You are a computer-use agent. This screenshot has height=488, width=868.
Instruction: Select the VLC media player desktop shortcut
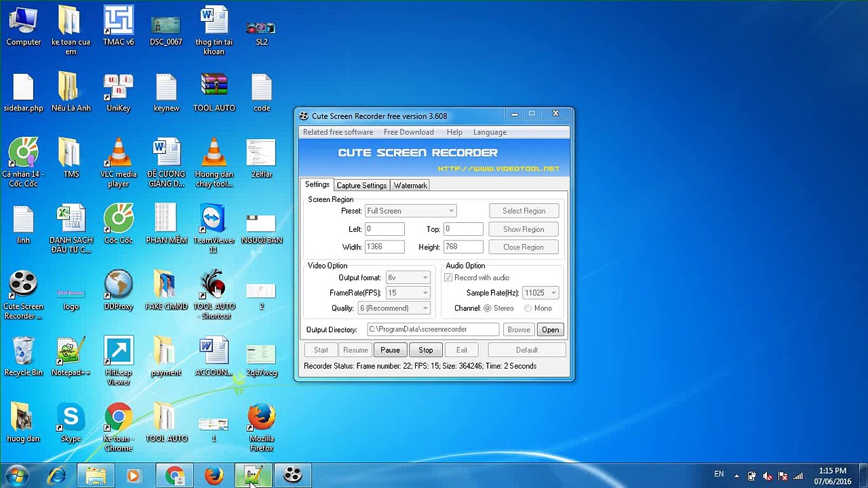(x=118, y=163)
